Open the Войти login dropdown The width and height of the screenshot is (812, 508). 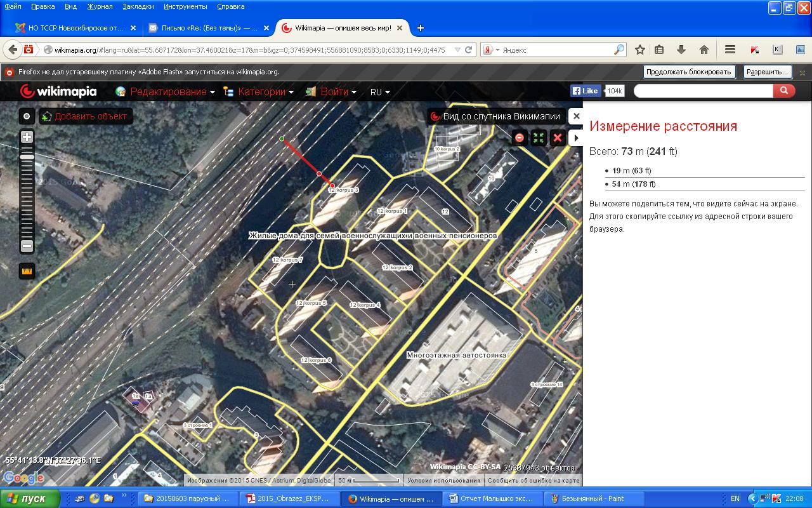point(338,91)
